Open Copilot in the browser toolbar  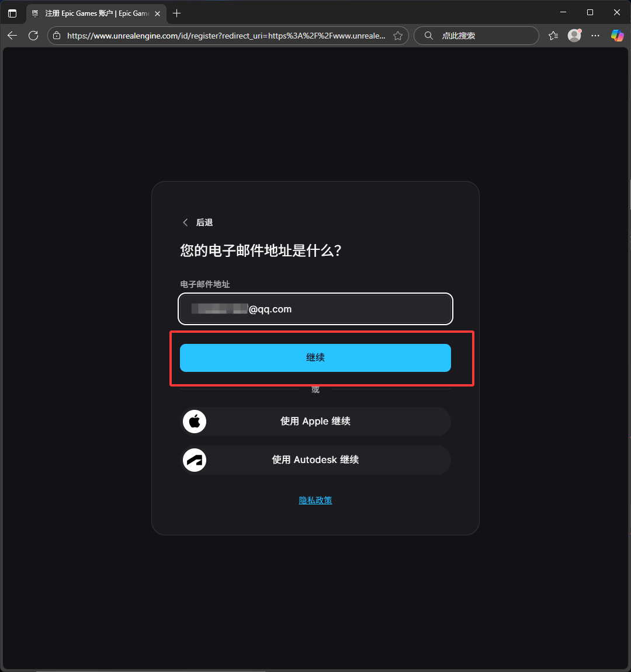[617, 36]
